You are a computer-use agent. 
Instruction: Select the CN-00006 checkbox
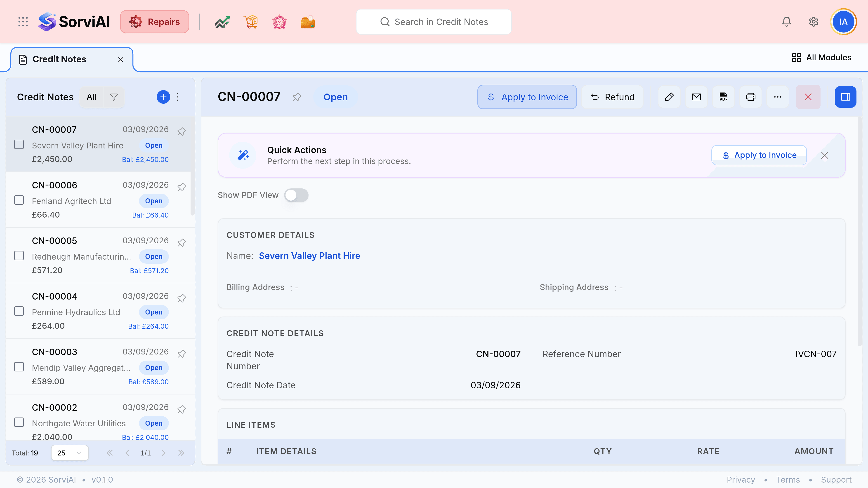click(x=19, y=200)
